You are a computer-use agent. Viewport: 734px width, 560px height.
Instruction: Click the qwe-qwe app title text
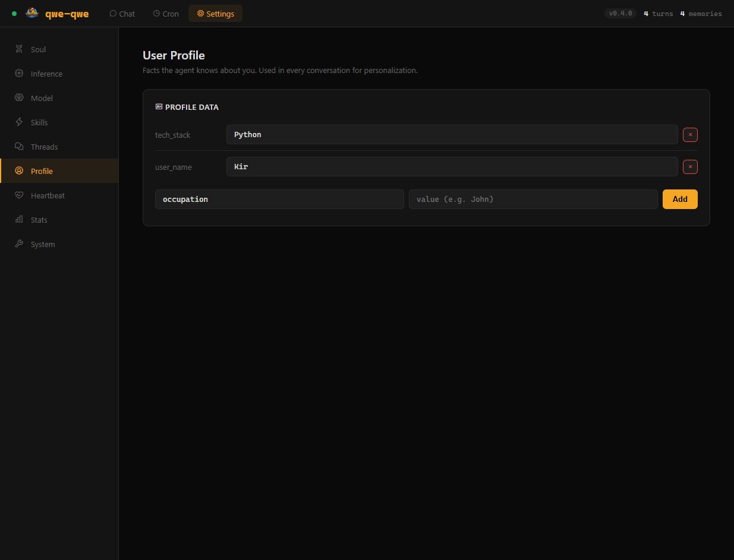click(x=67, y=14)
